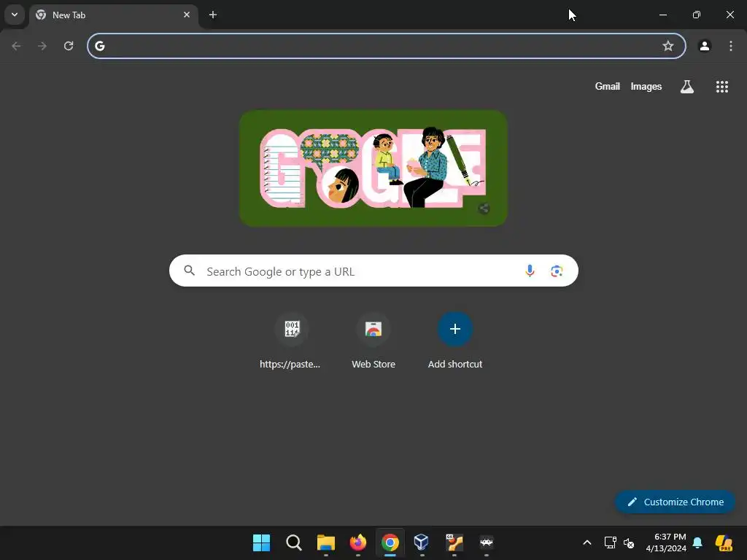Open the Windows Start menu
This screenshot has width=747, height=560.
click(261, 542)
